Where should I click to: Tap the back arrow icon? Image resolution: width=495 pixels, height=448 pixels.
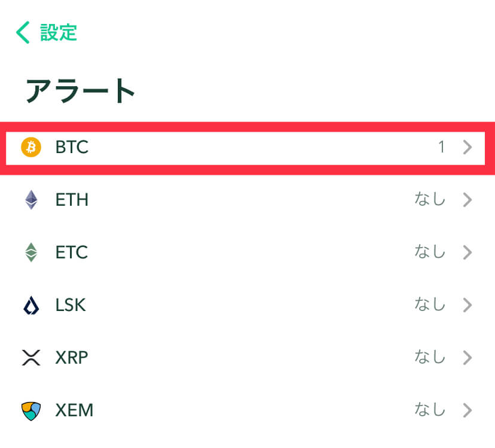click(x=23, y=32)
